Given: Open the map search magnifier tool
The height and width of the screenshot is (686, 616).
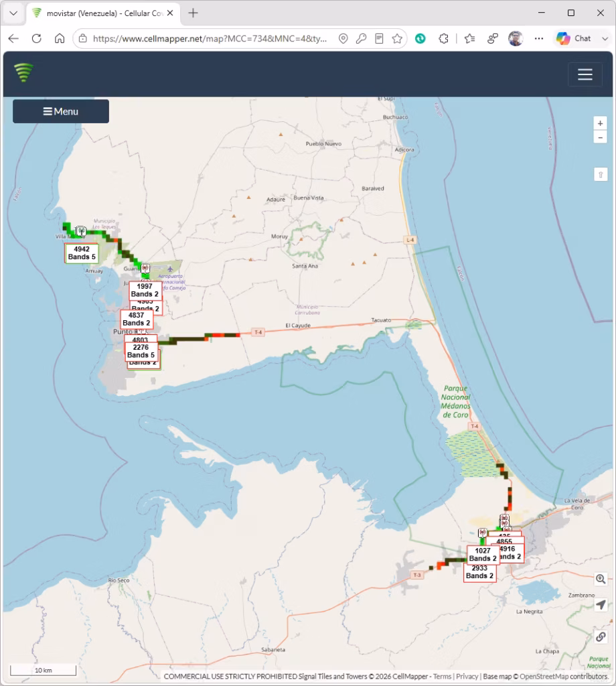Looking at the screenshot, I should pyautogui.click(x=601, y=579).
